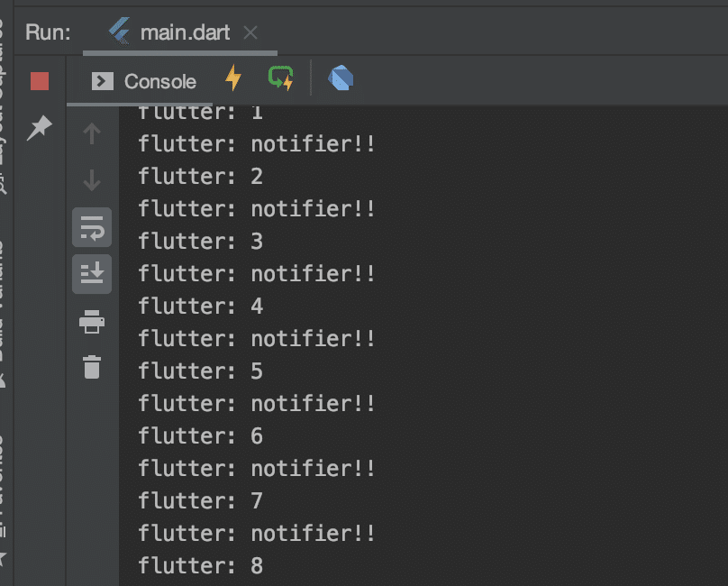This screenshot has height=586, width=728.
Task: Close the main.dart run tab
Action: click(x=250, y=33)
